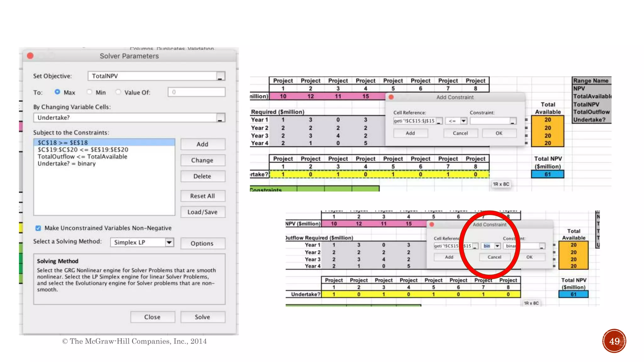Select the TotalOutflow <= TotalAvailable constraint
Screen dimensions: 644x362
[x=82, y=156]
